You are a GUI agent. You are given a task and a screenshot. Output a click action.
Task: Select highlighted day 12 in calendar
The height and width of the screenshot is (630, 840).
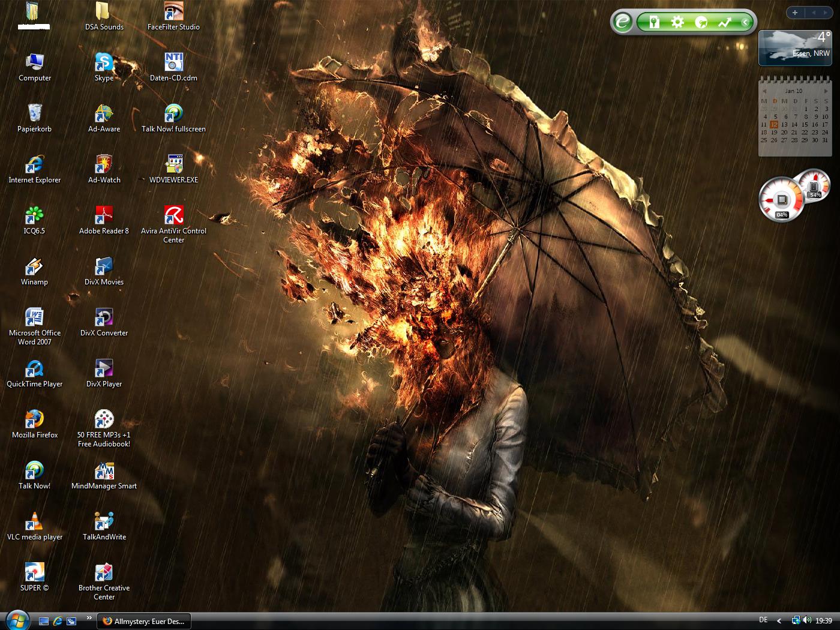point(774,125)
